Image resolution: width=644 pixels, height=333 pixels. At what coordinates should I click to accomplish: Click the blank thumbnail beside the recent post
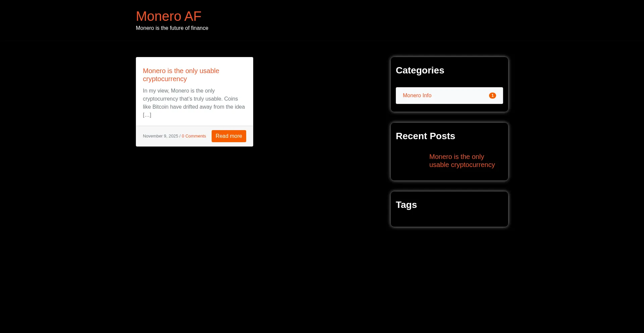pos(411,161)
